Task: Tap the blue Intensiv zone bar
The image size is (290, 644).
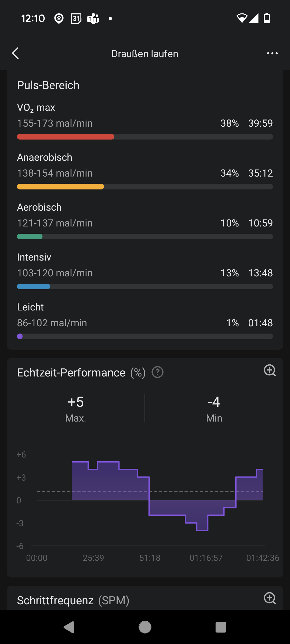Action: click(34, 287)
